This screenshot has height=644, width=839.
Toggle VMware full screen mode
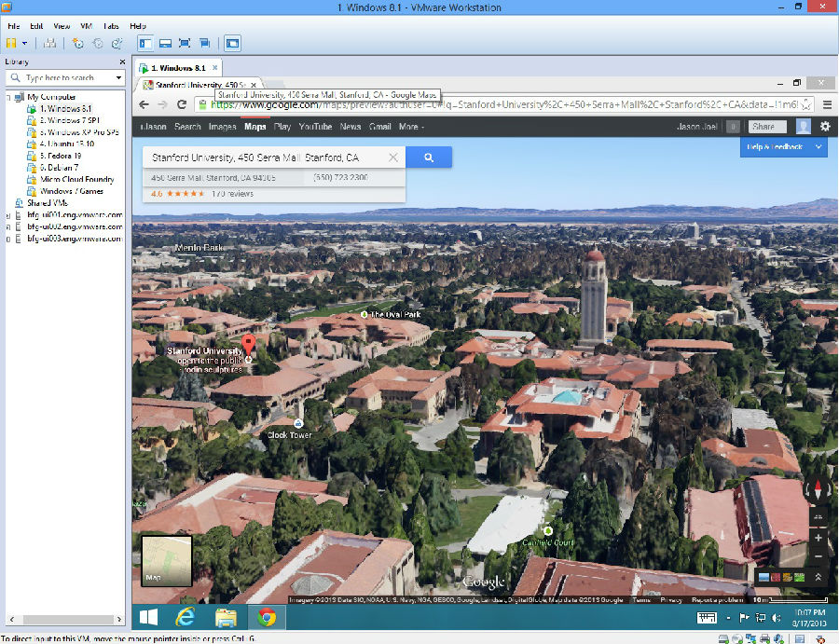(x=184, y=43)
